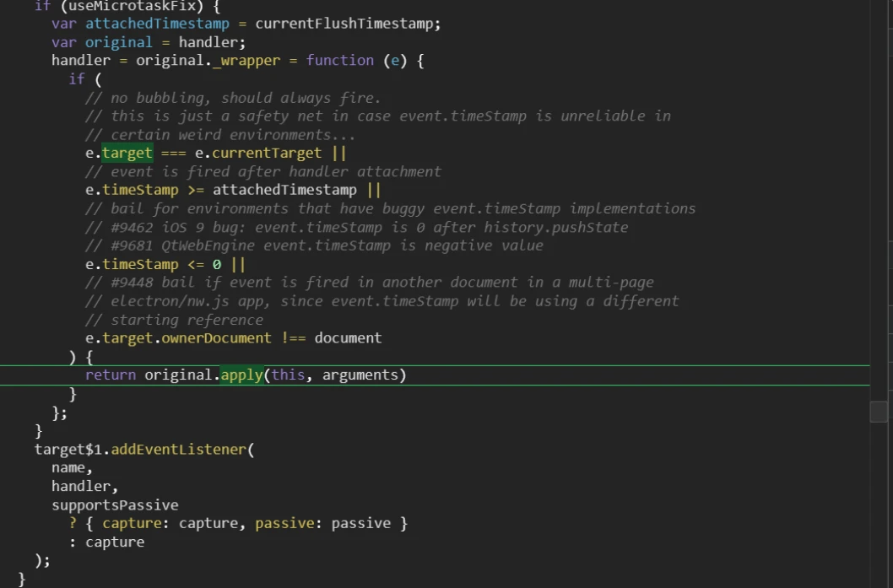Click the 'no bubbling, should always fire' comment
Viewport: 893px width, 588px height.
click(233, 99)
